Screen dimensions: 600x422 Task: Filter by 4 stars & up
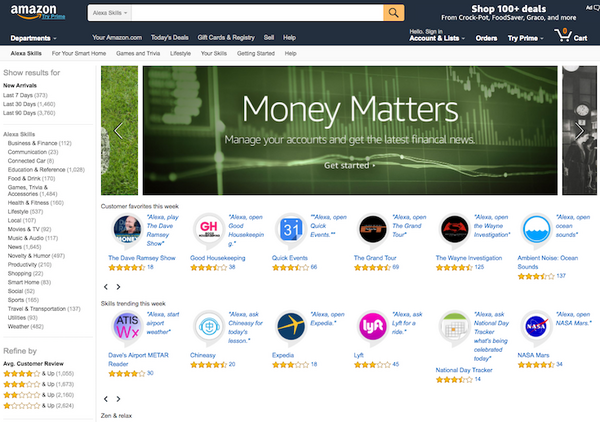(39, 373)
